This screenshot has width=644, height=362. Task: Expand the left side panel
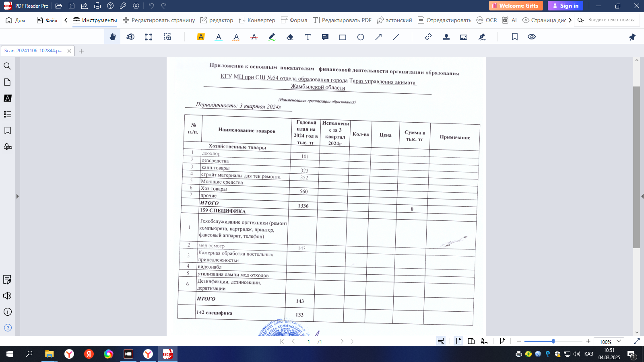pos(17,196)
